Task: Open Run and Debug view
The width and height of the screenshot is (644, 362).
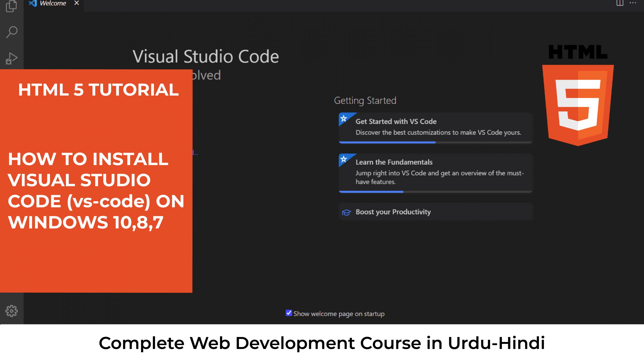Action: click(12, 59)
